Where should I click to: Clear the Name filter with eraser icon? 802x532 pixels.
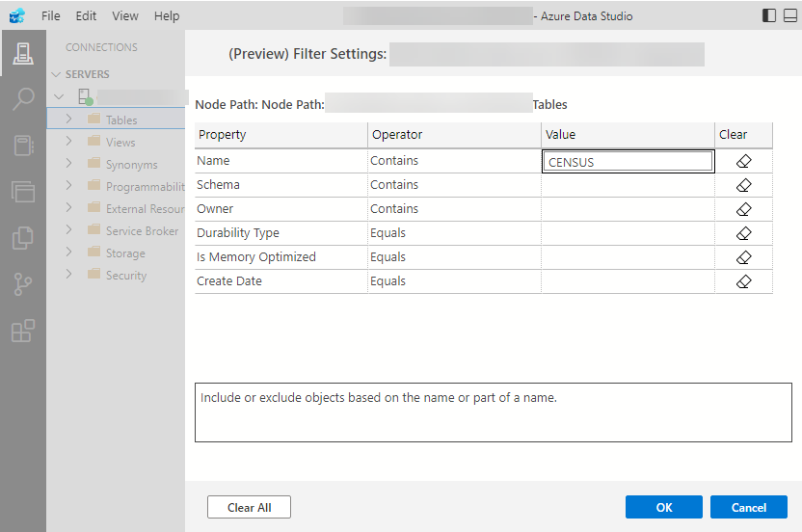click(743, 161)
